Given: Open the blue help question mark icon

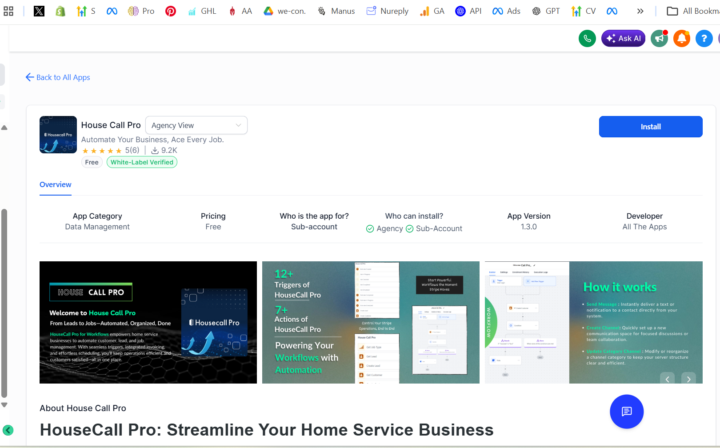Looking at the screenshot, I should point(704,39).
